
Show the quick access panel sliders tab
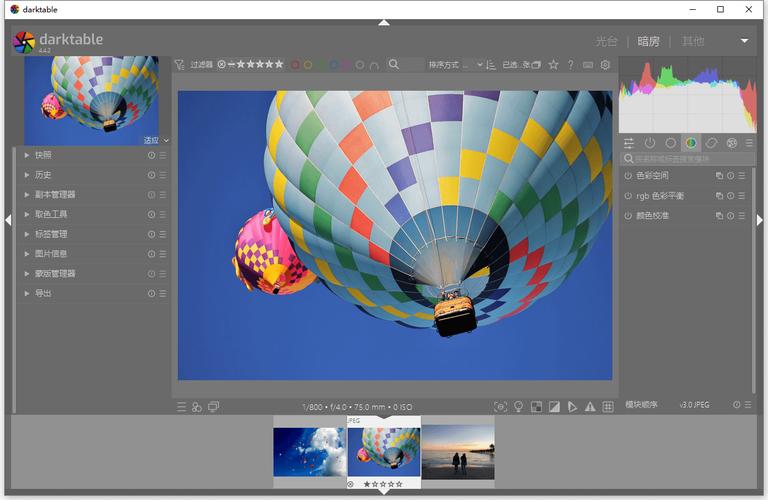coord(629,143)
